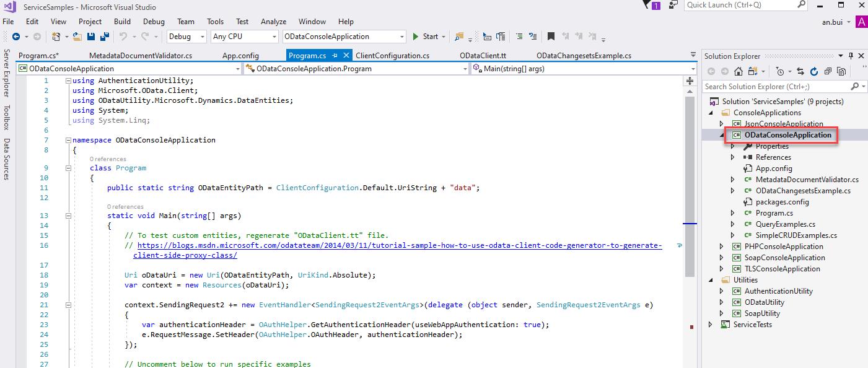Click the Quick Launch search box
Image resolution: width=868 pixels, height=368 pixels.
point(746,5)
